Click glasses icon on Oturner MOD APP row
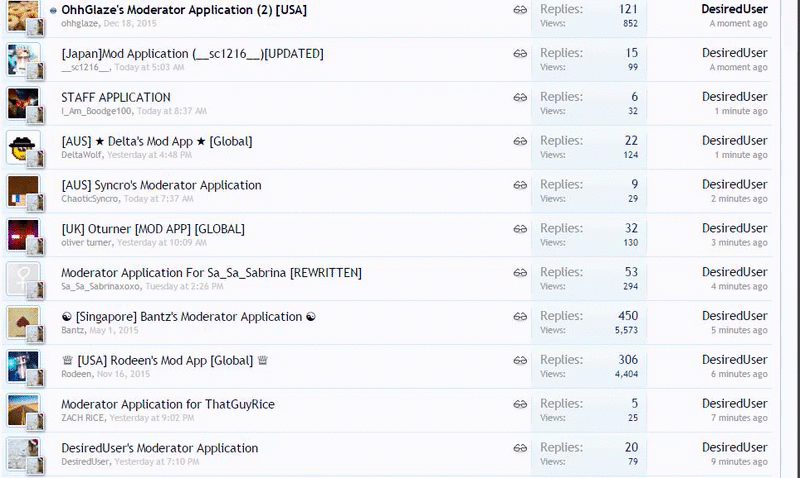Image resolution: width=800 pixels, height=478 pixels. [520, 229]
